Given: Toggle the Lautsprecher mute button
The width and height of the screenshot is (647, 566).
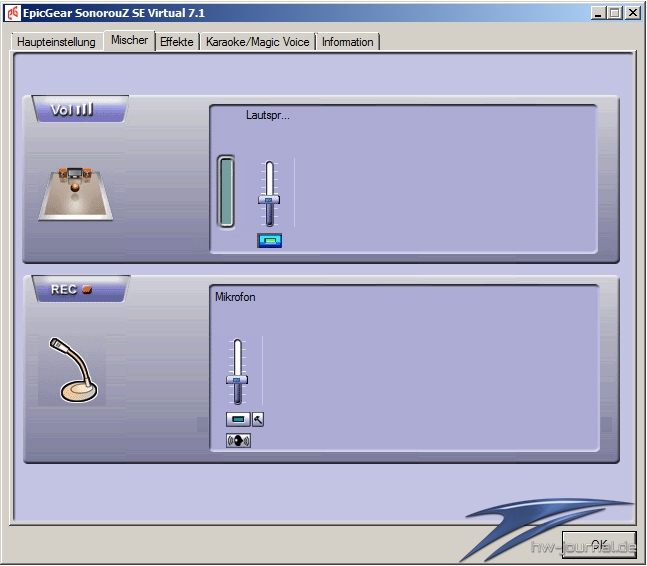Looking at the screenshot, I should [x=269, y=240].
